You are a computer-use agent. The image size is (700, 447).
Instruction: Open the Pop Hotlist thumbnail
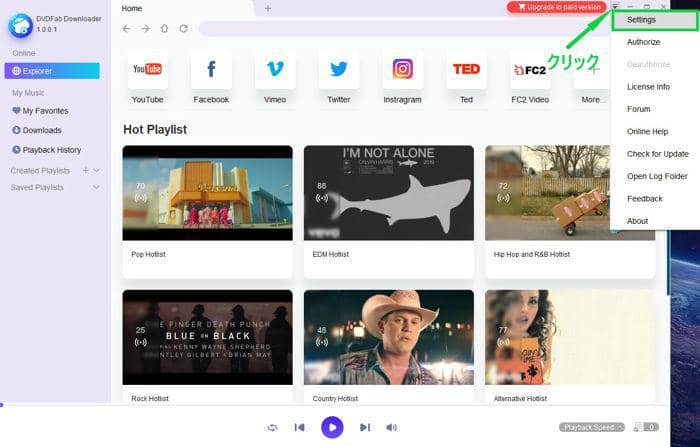(x=208, y=193)
